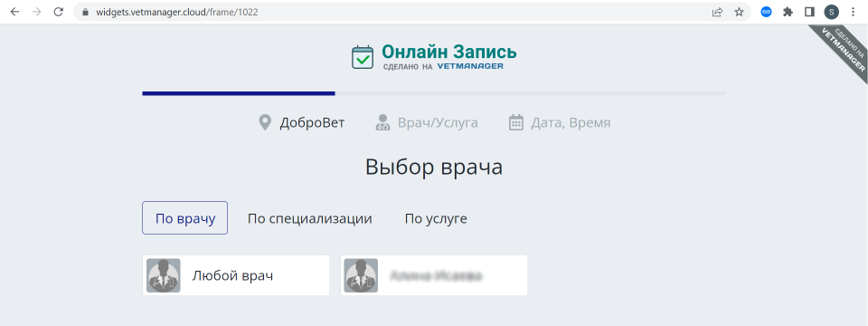Screen dimensions: 868x326
Task: Bookmark this page with the star icon
Action: (739, 12)
